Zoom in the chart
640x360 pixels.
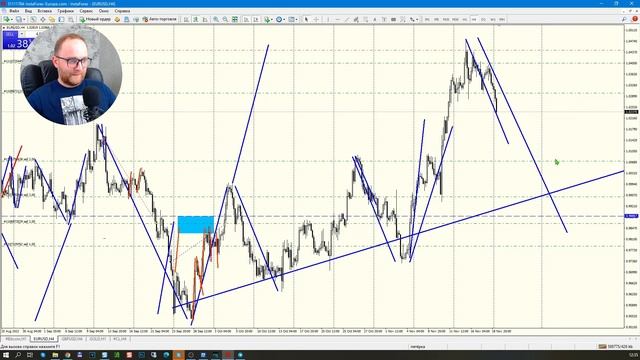(216, 19)
